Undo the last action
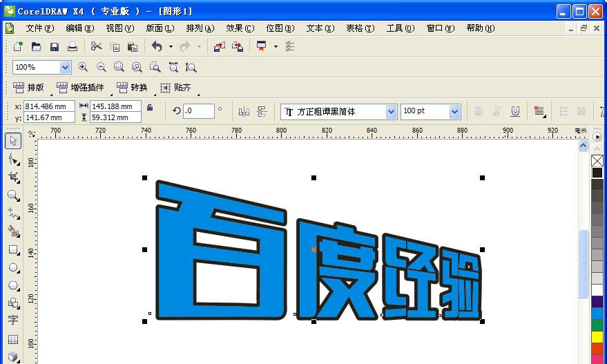Screen dimensions: 607x364 [157, 47]
